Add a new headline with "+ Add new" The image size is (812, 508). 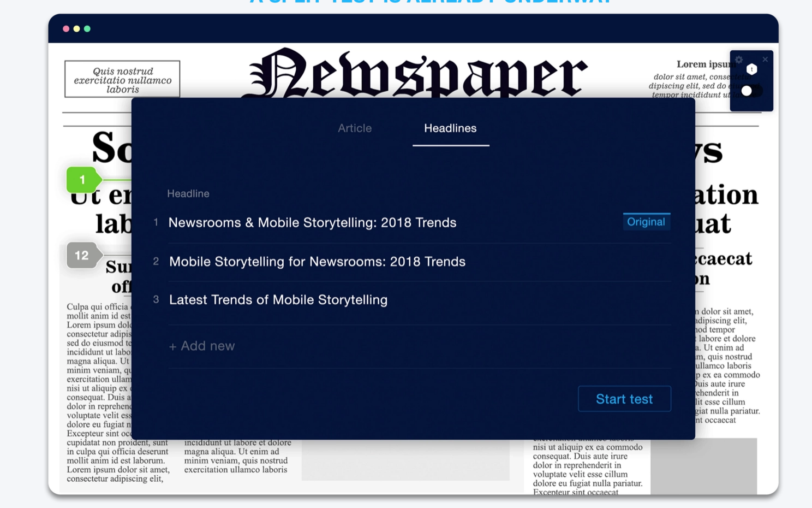click(x=202, y=346)
